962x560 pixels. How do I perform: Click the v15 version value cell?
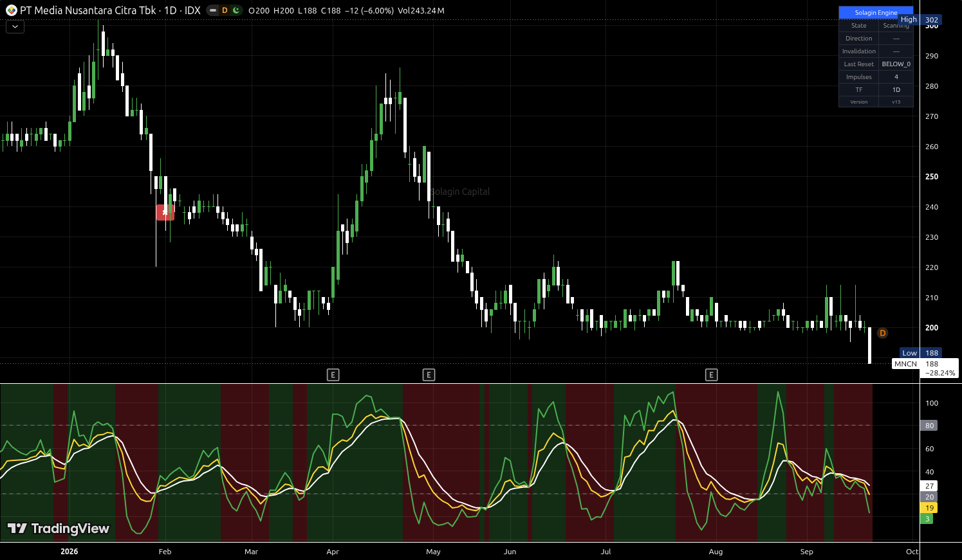(896, 102)
